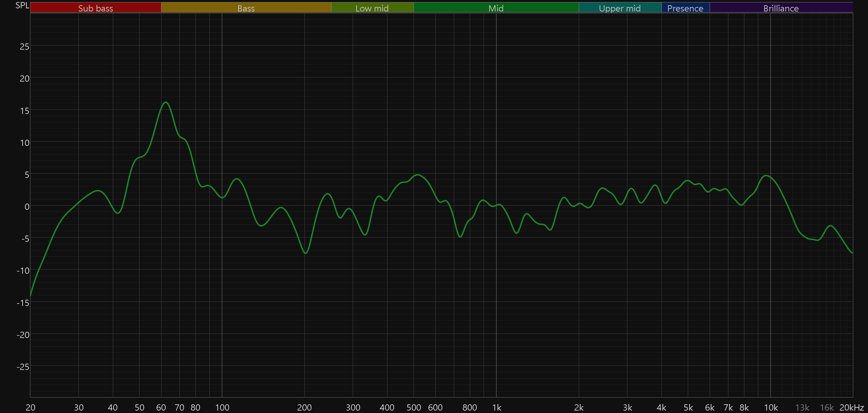Image resolution: width=868 pixels, height=413 pixels.
Task: Click the Upper mid band label
Action: (620, 8)
